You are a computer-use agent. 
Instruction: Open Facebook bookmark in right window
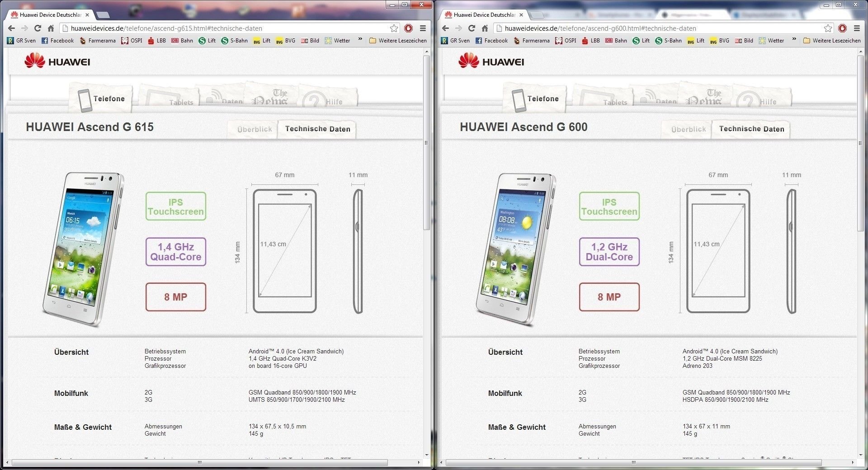491,41
